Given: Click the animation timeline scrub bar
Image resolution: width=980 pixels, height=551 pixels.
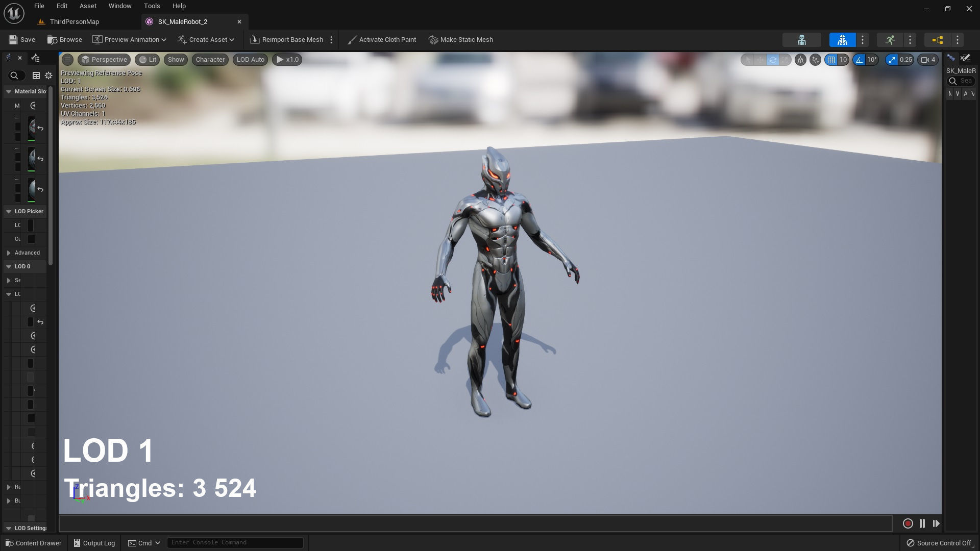Looking at the screenshot, I should (x=475, y=523).
